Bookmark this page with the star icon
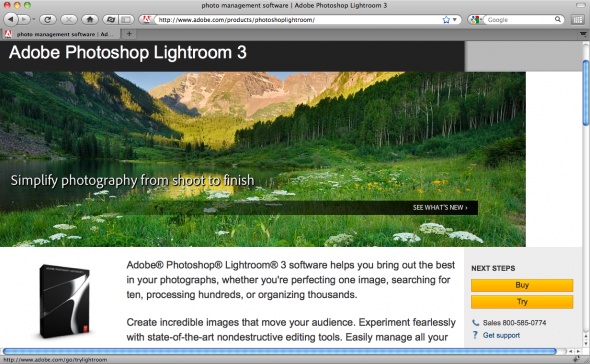The image size is (590, 364). click(x=446, y=20)
